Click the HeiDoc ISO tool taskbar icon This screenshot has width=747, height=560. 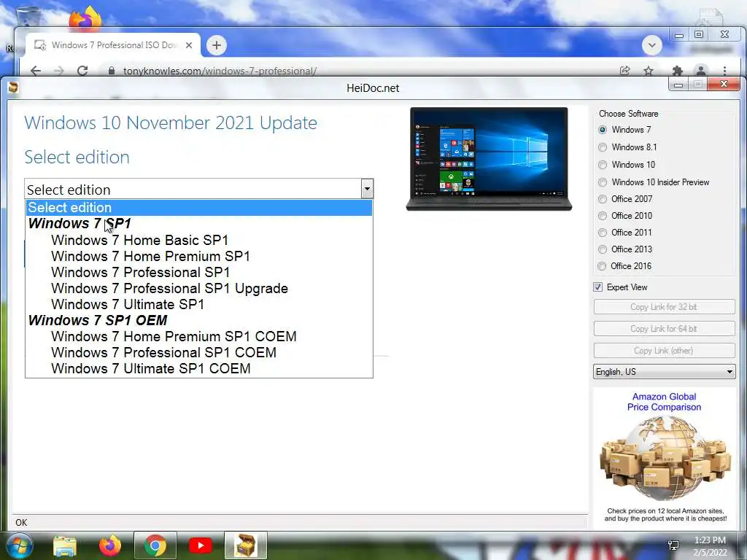pos(245,546)
